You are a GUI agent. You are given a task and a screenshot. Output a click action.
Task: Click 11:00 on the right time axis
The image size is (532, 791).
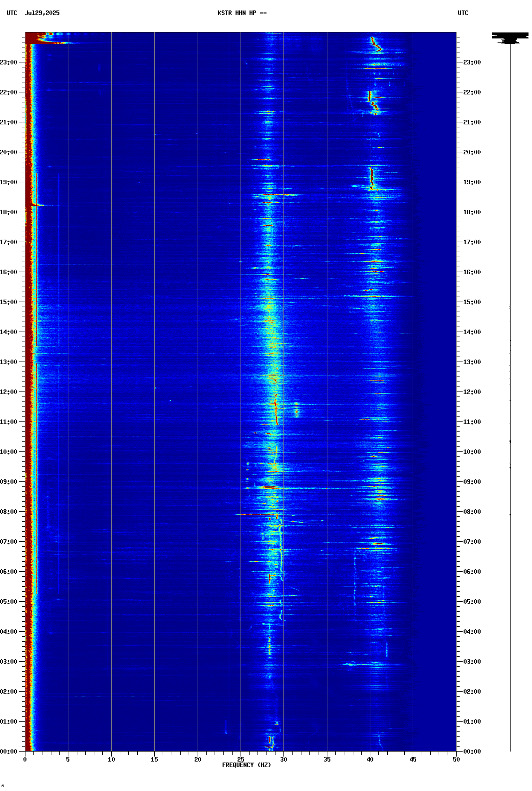point(472,422)
